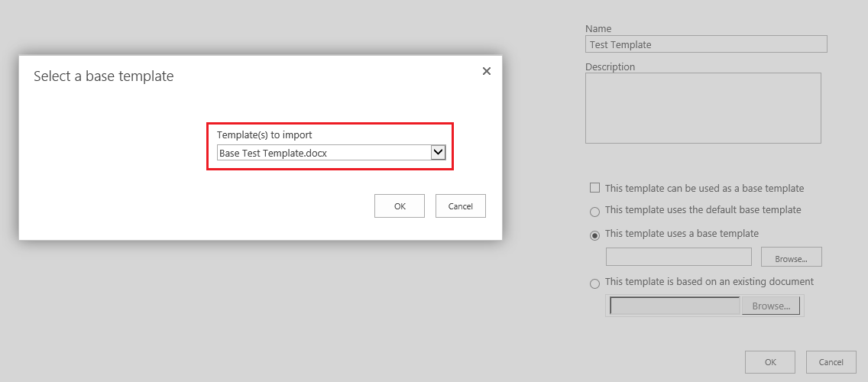Cancel the Select a base template dialog
The width and height of the screenshot is (868, 382).
[x=461, y=206]
